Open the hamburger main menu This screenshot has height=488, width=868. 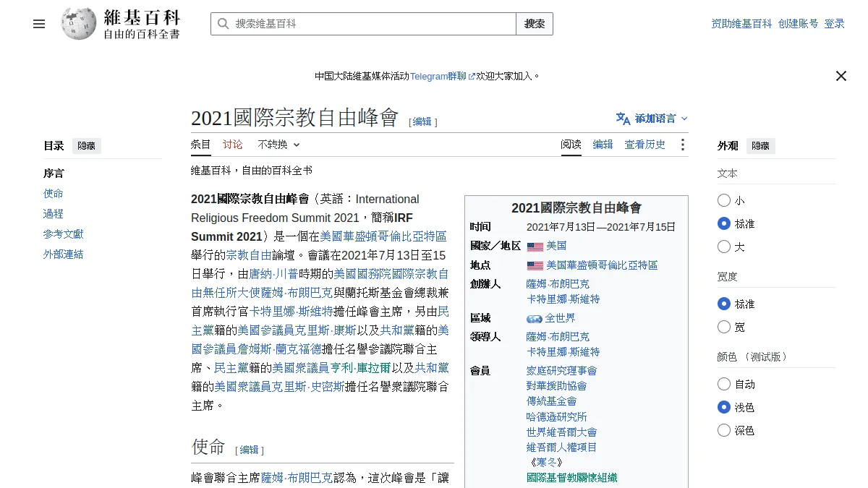point(39,24)
